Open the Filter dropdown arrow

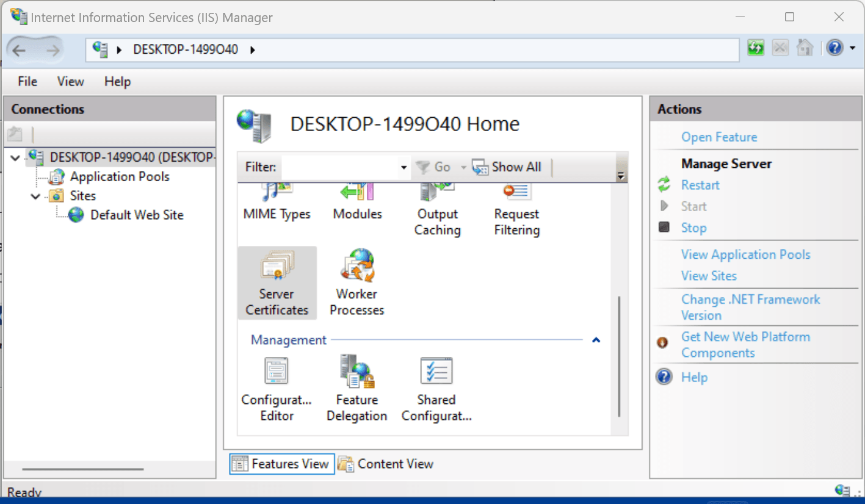pos(402,167)
